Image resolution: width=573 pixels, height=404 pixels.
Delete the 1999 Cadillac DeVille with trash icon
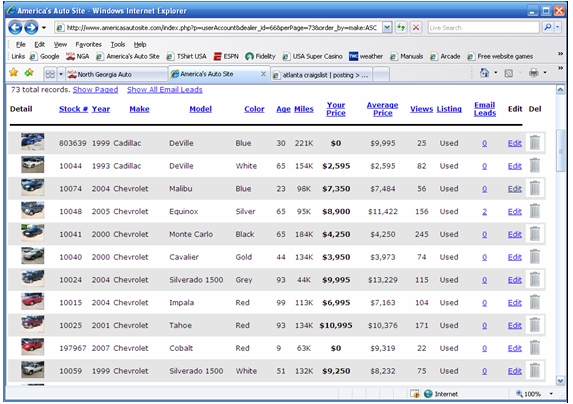[535, 142]
